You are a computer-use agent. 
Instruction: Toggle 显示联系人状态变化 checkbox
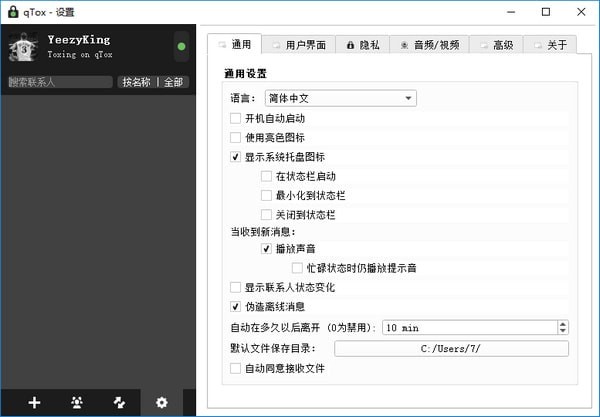(x=235, y=287)
